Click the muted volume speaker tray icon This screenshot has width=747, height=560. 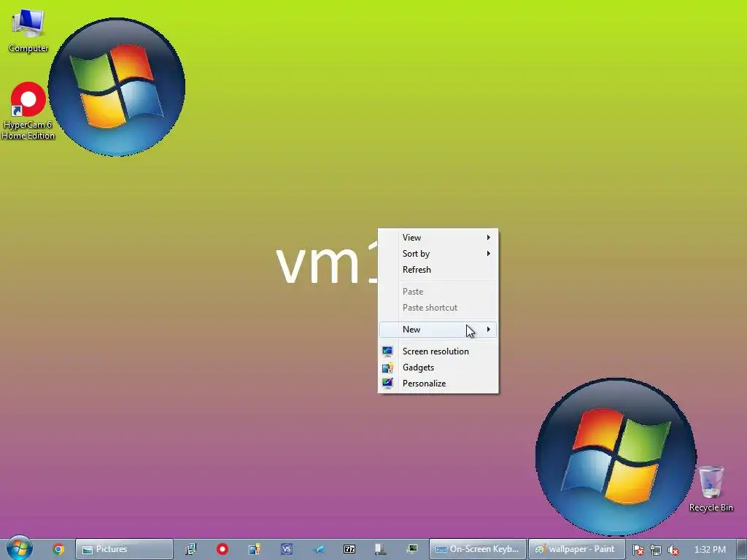click(673, 550)
